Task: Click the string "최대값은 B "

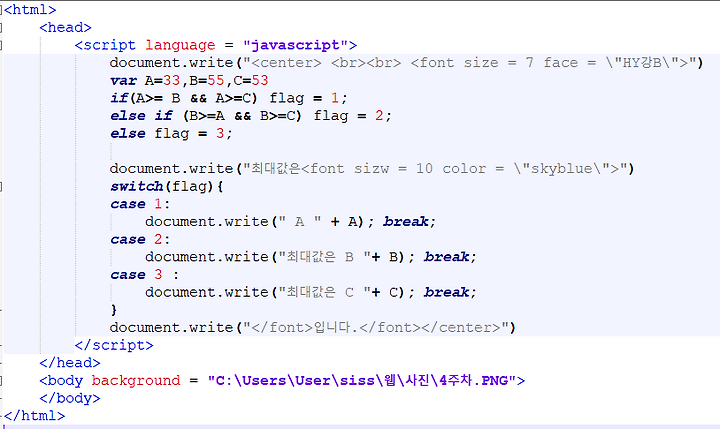Action: point(325,257)
